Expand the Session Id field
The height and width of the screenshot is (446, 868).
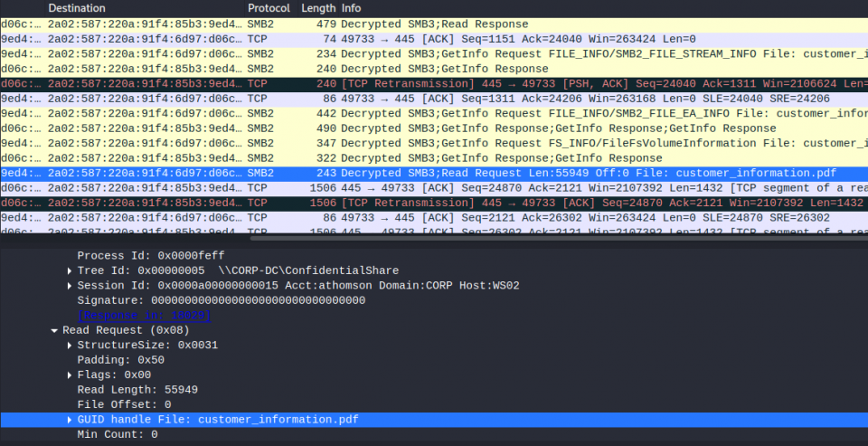pos(70,286)
